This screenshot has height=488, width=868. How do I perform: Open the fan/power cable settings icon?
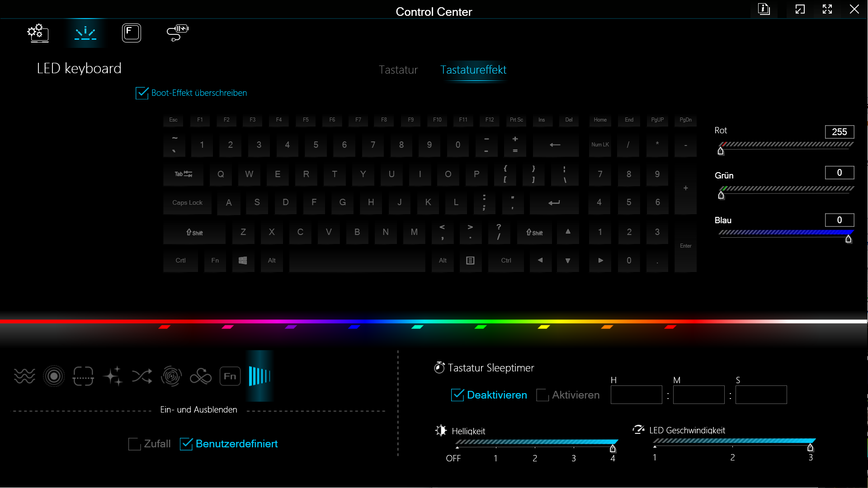[177, 33]
